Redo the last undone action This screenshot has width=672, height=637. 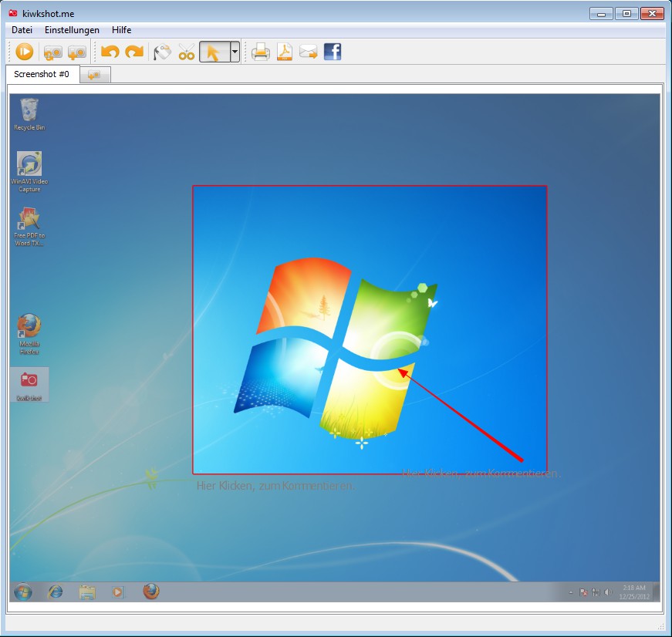coord(134,52)
